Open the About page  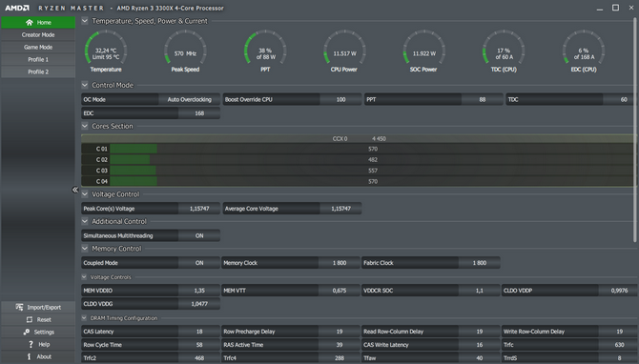coord(38,356)
